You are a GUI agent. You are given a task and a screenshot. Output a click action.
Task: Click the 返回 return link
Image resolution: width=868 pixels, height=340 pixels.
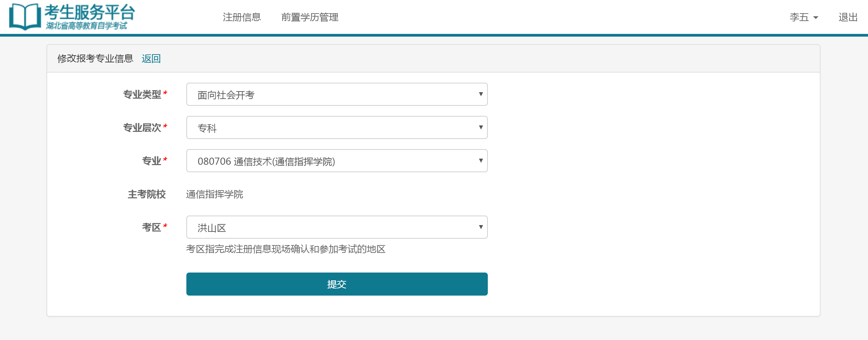(151, 58)
